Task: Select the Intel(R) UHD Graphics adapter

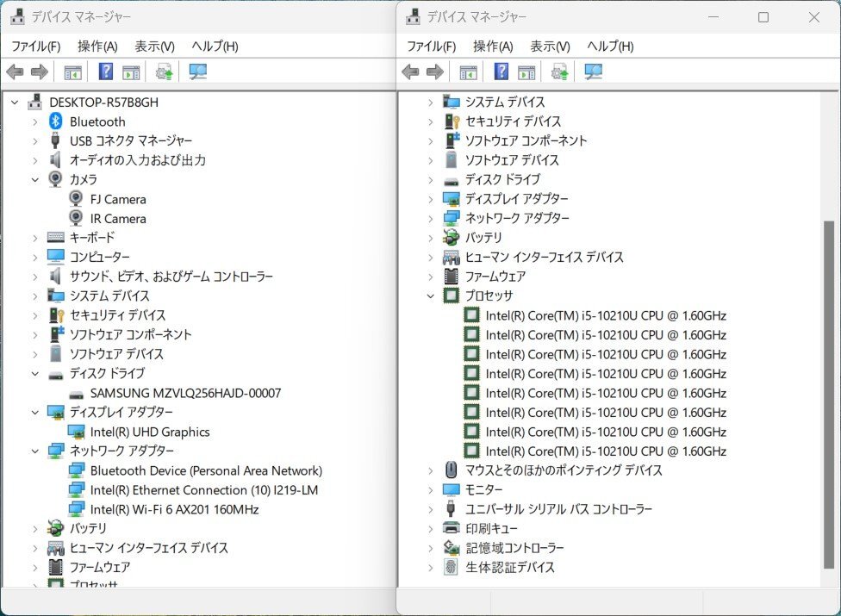Action: pos(150,432)
